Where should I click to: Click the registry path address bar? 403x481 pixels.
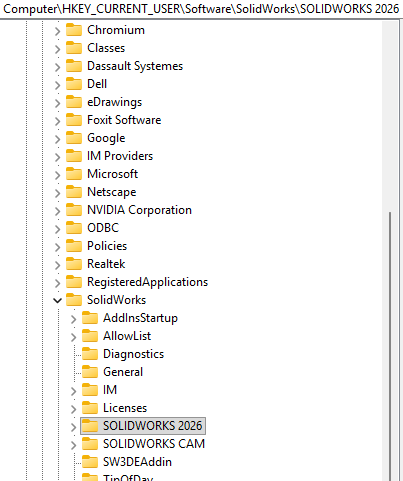201,9
